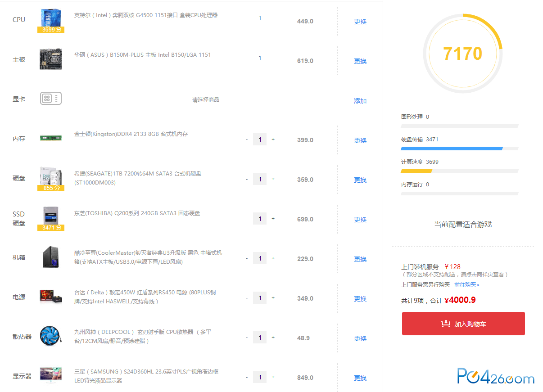Replace the CoolerMaster case with 更换
543x392 pixels.
pyautogui.click(x=360, y=259)
